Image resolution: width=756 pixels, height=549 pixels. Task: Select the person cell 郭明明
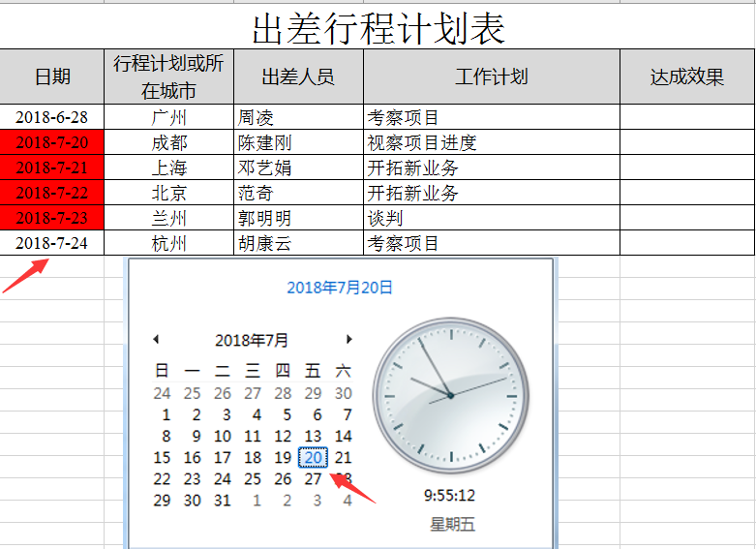pos(298,218)
